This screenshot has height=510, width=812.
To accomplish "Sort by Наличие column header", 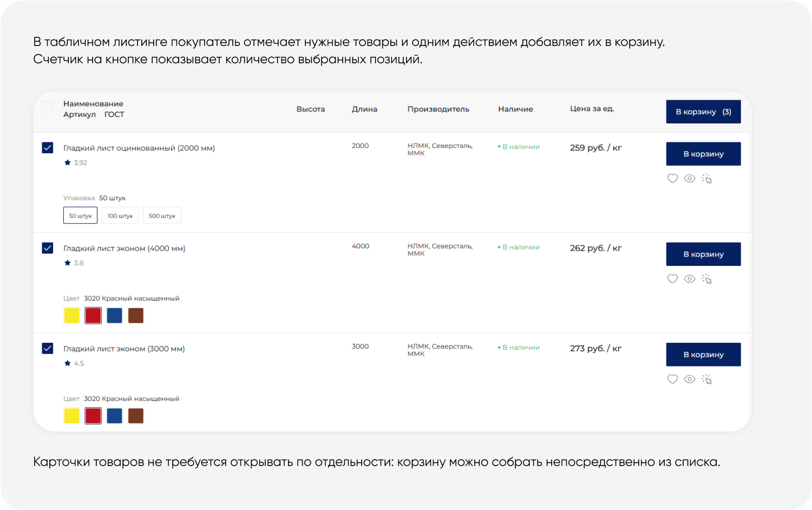I will point(515,109).
